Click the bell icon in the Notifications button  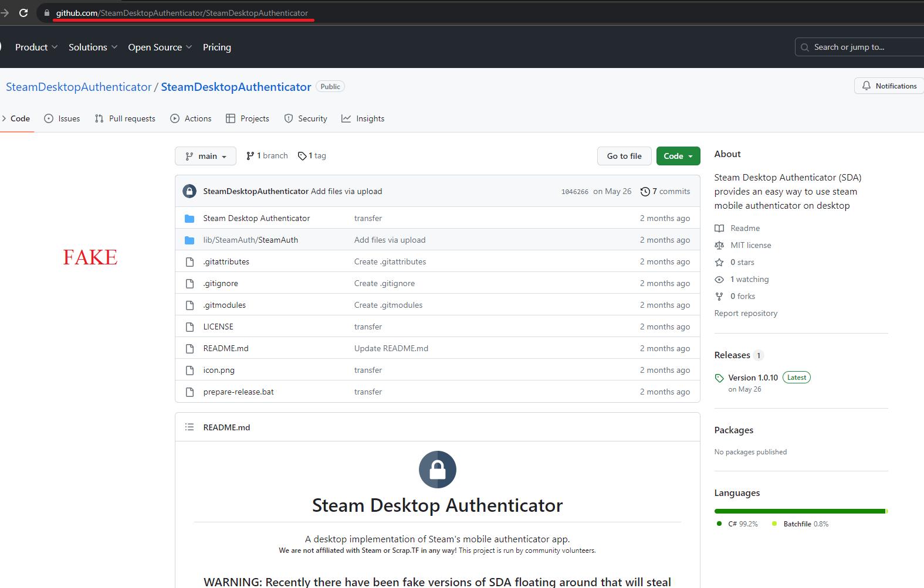tap(867, 86)
